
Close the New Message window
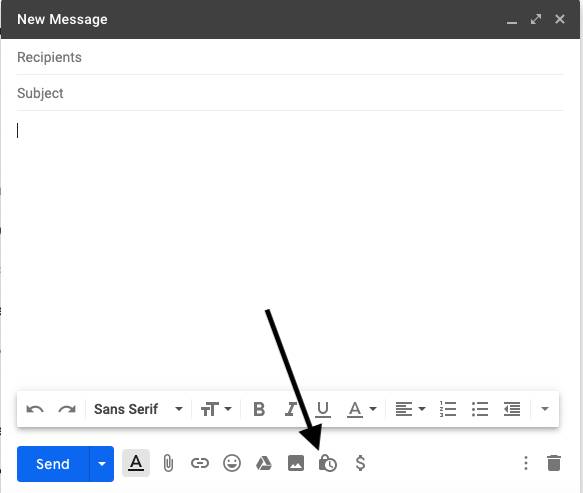(560, 19)
